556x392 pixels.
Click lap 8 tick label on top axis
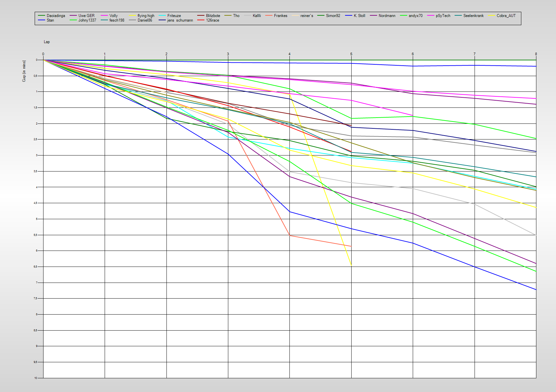click(536, 54)
